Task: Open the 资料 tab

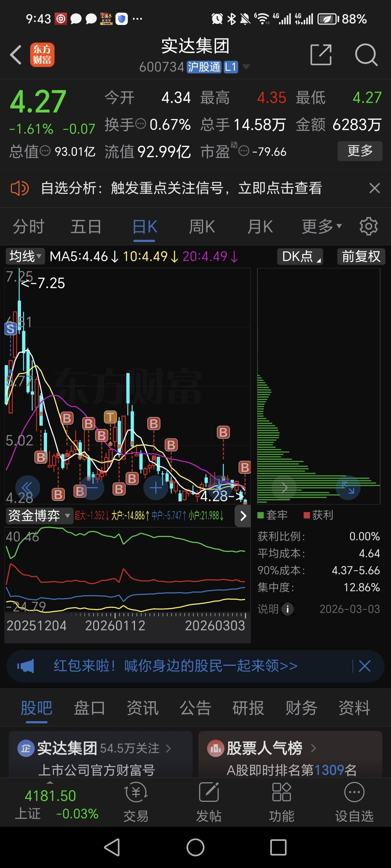Action: (354, 708)
